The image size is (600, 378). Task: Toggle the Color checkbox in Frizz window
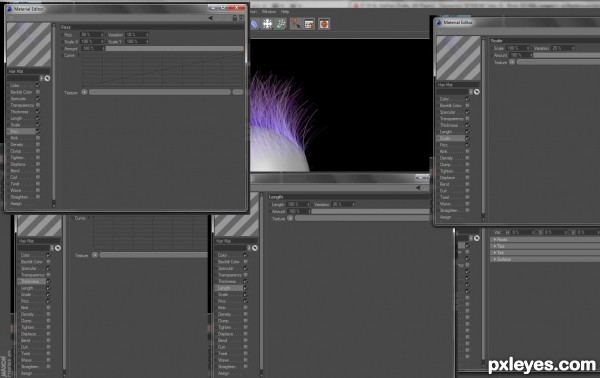tap(38, 85)
